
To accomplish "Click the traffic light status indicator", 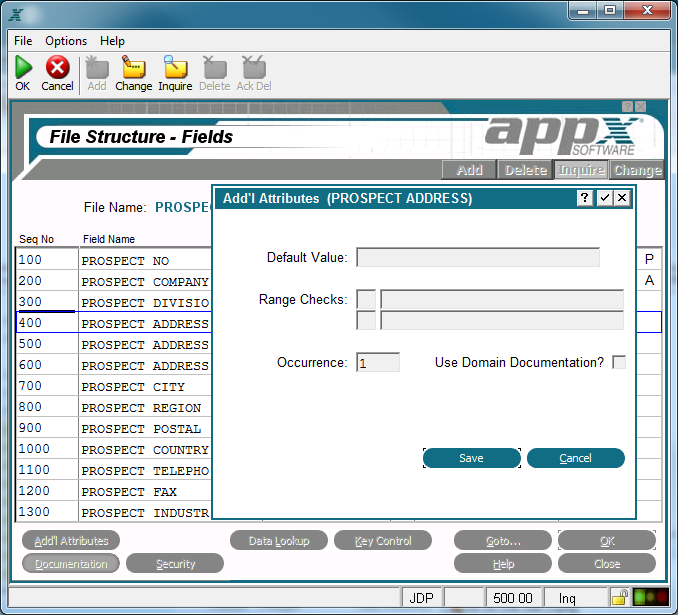I will point(650,597).
